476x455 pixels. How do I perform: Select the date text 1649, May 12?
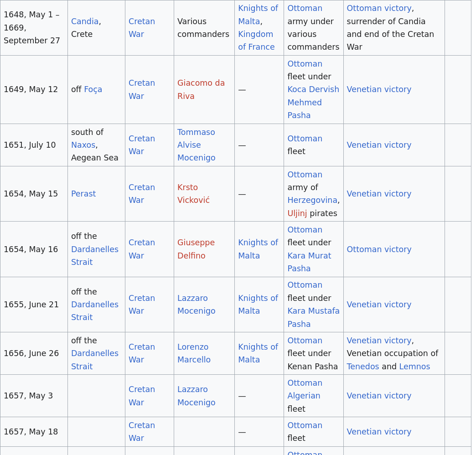pos(31,89)
